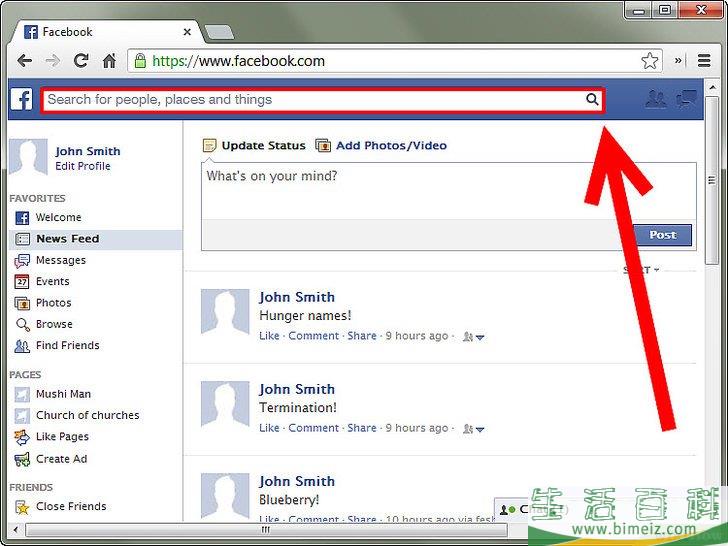728x546 pixels.
Task: Open John Smith profile picture in sidebar
Action: point(28,157)
